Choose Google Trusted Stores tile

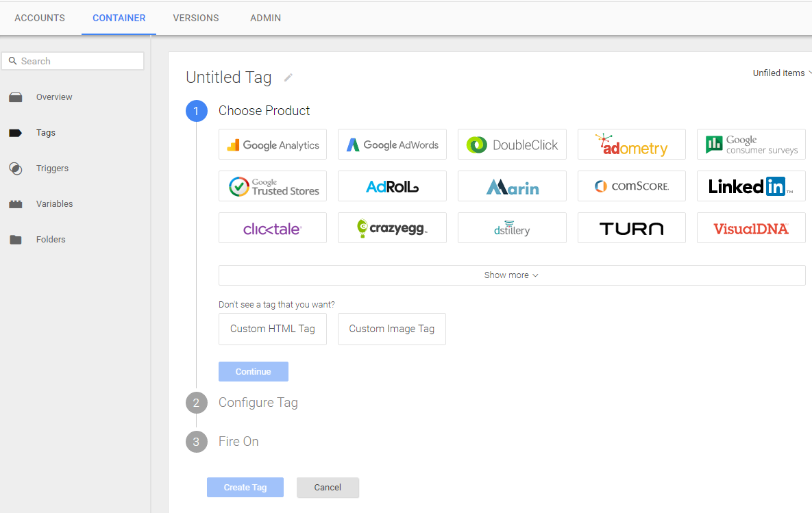coord(273,186)
